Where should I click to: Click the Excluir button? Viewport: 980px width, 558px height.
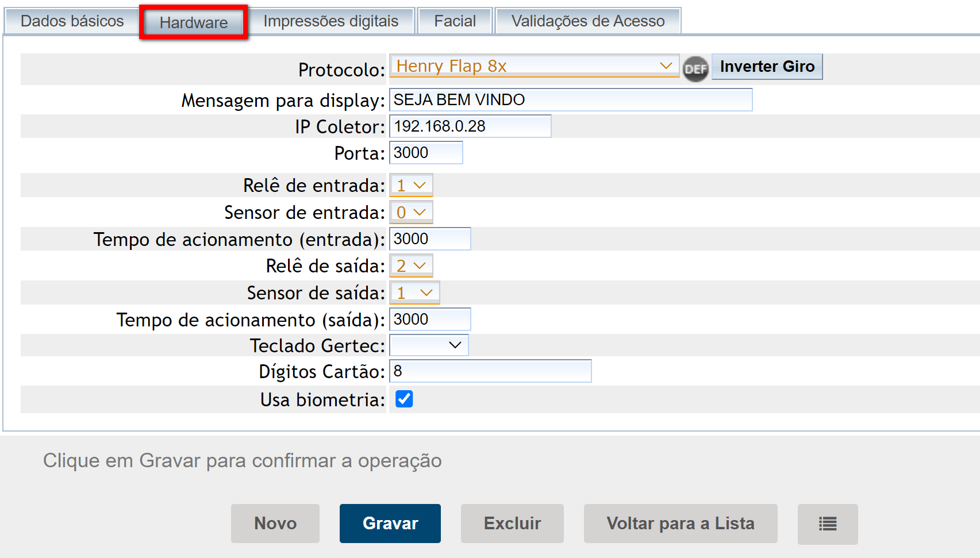512,524
